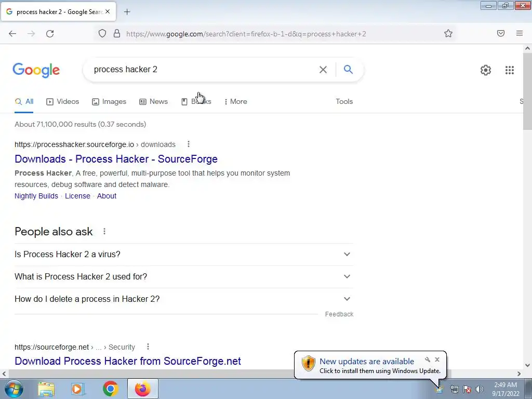
Task: Expand 'What is Process Hacker 2 used for?'
Action: (x=184, y=276)
